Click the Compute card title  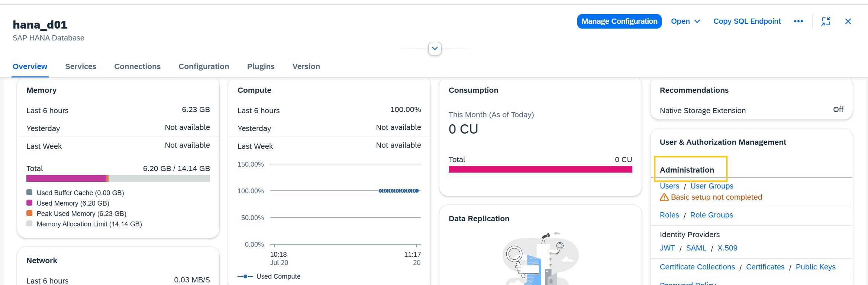point(254,90)
